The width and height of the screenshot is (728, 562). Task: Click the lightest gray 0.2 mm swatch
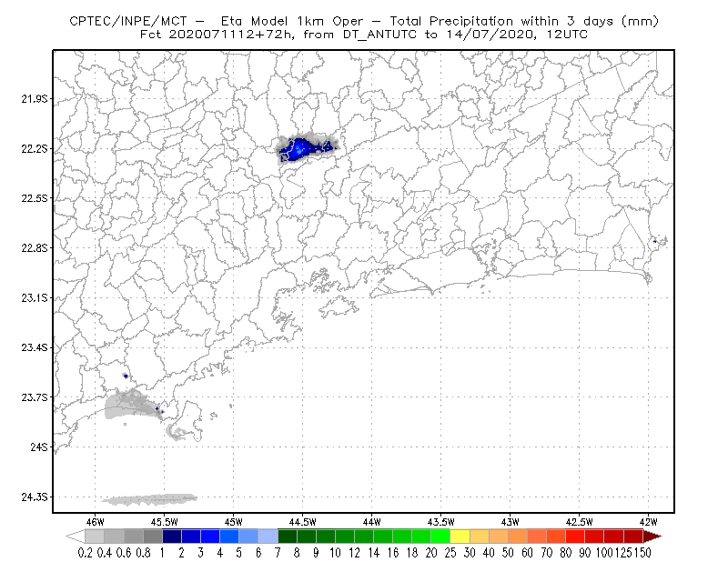[95, 537]
